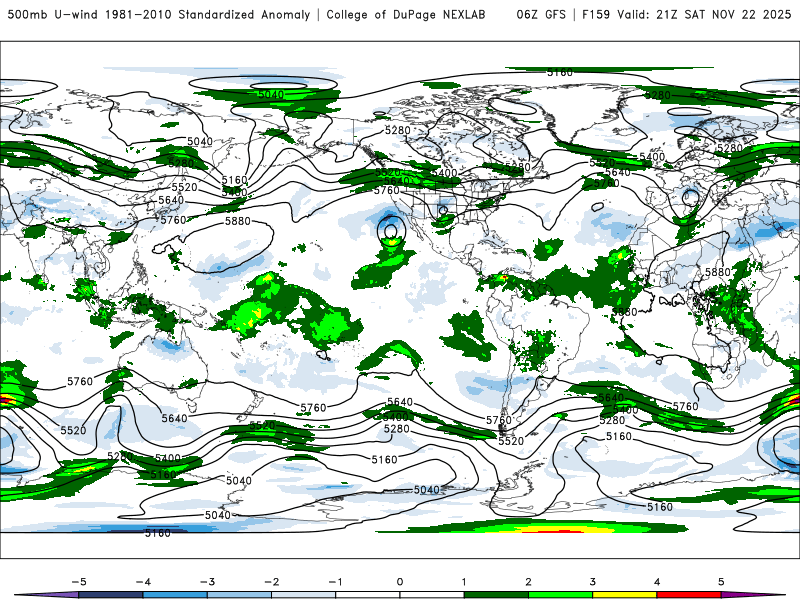Screen dimensions: 800x600
Task: Select the light blue -3 to -2 colorbar segment
Action: 239,595
